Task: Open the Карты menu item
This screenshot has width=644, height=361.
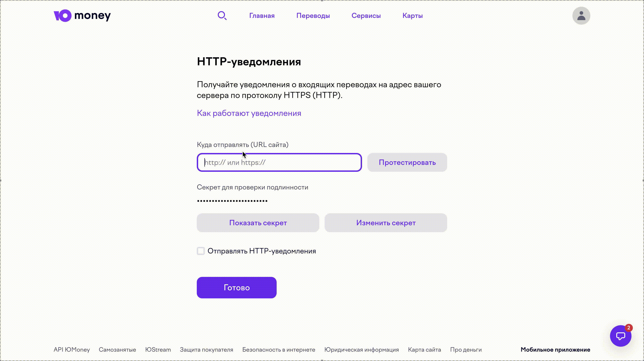Action: tap(413, 16)
